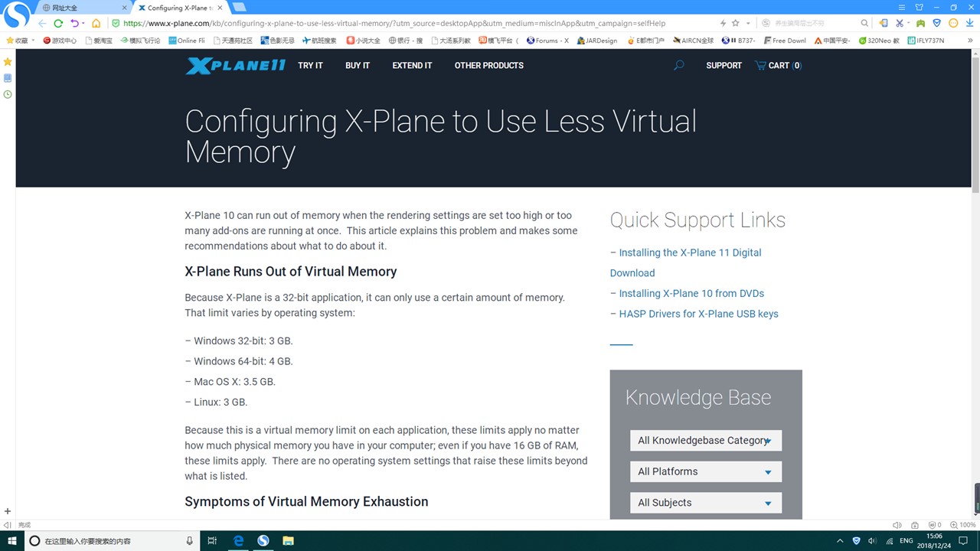Open the Forums - X bookmark
Image resolution: width=980 pixels, height=551 pixels.
click(548, 41)
